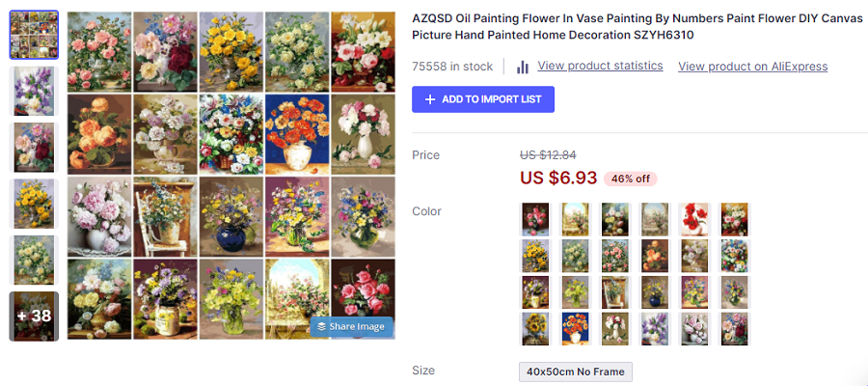The height and width of the screenshot is (386, 868).
Task: Click the Share Image button
Action: 351,326
